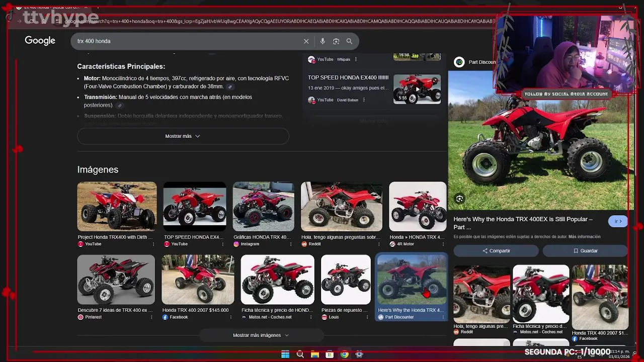Image resolution: width=644 pixels, height=362 pixels.
Task: Open 'Más información' copyright link
Action: click(585, 237)
